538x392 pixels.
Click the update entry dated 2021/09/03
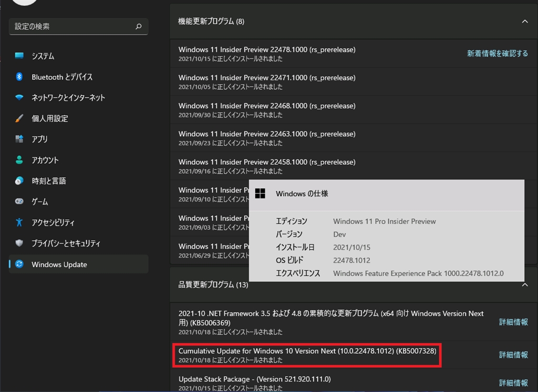(x=210, y=222)
